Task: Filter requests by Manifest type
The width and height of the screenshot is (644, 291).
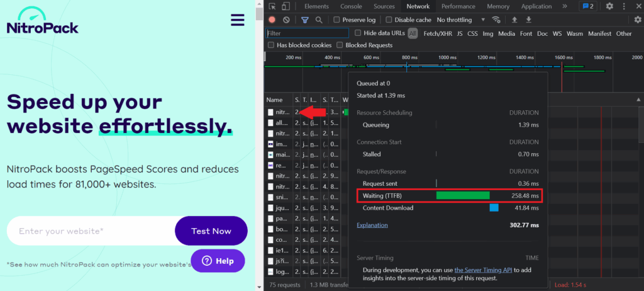Action: 599,34
